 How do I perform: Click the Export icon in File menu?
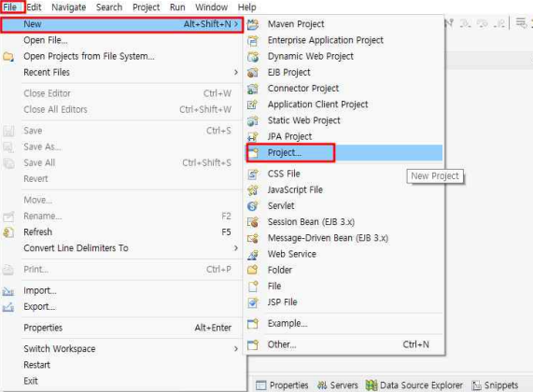[x=8, y=307]
